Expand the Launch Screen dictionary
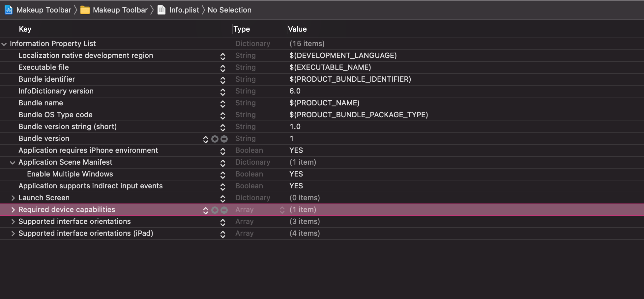 click(13, 198)
